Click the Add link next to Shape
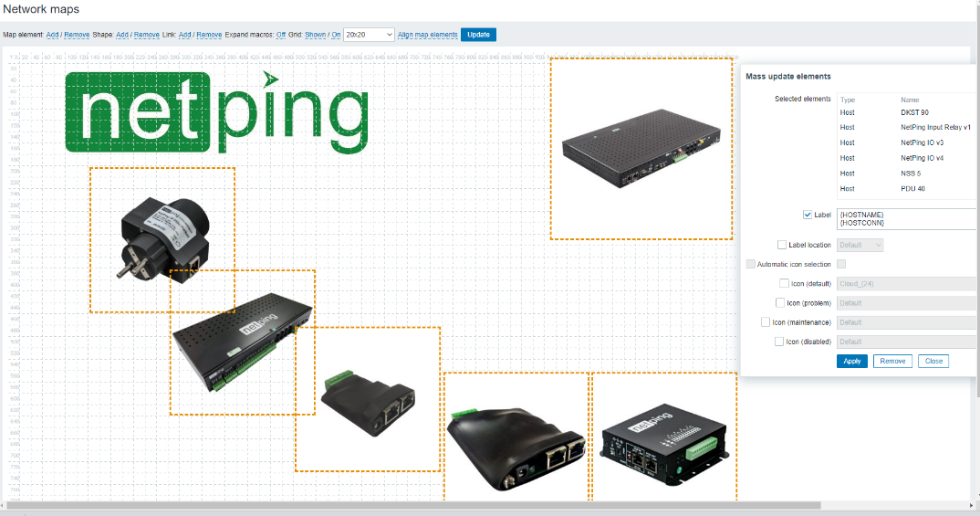980x516 pixels. [x=122, y=35]
